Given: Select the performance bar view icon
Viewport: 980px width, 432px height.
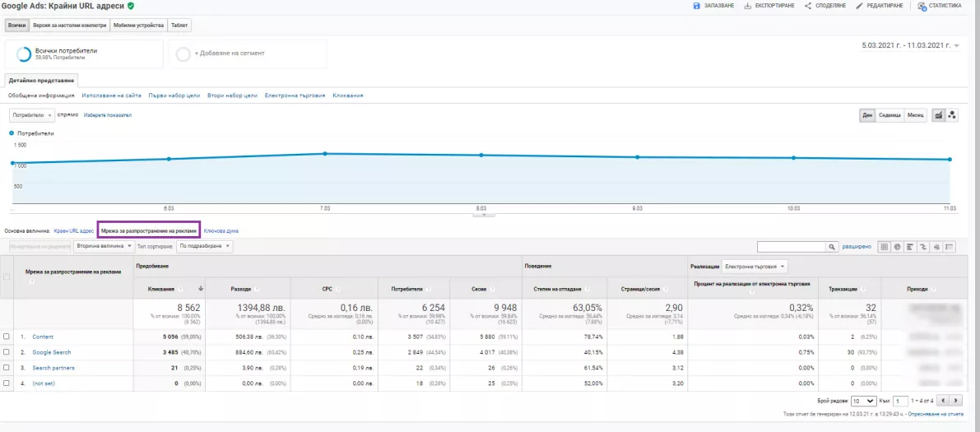Looking at the screenshot, I should pos(911,247).
